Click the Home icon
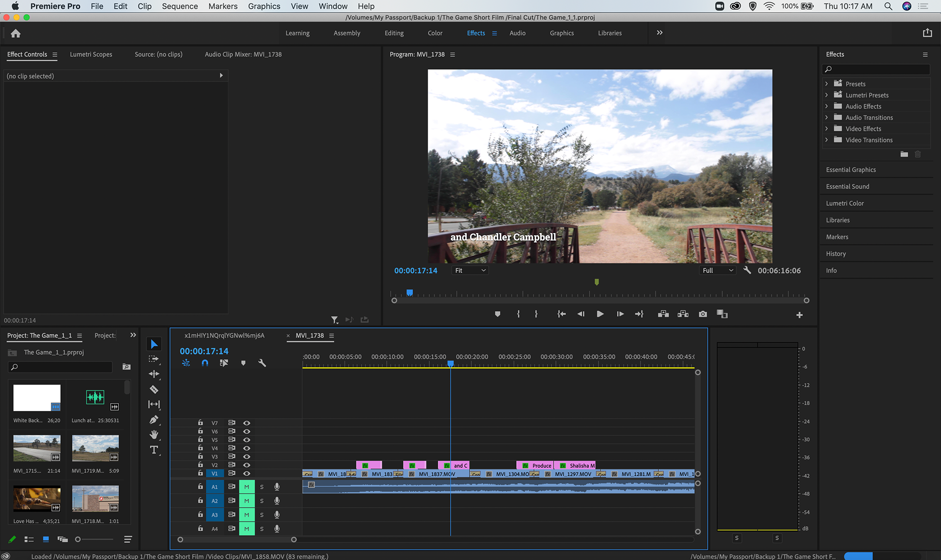Viewport: 941px width, 560px height. coord(16,33)
